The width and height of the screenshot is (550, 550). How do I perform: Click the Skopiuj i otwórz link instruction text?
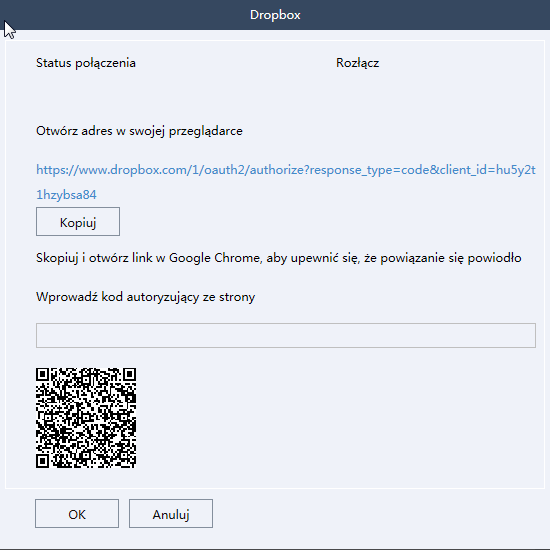click(279, 258)
